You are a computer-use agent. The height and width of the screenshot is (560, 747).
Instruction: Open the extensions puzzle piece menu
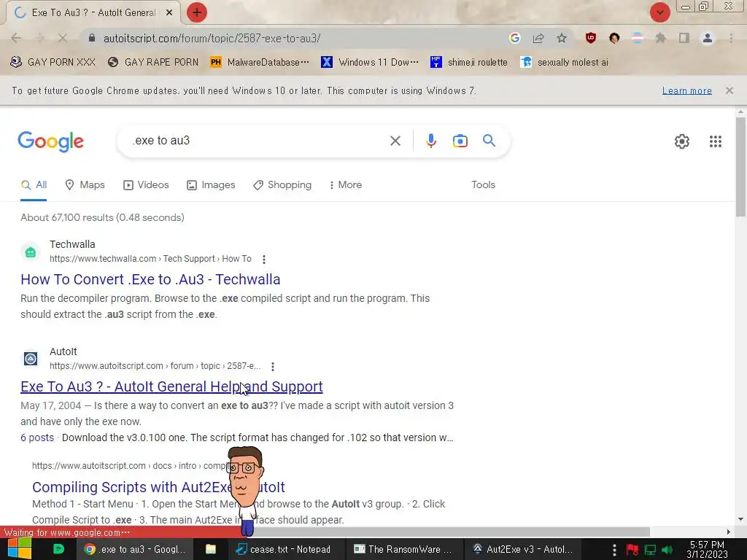pos(661,38)
